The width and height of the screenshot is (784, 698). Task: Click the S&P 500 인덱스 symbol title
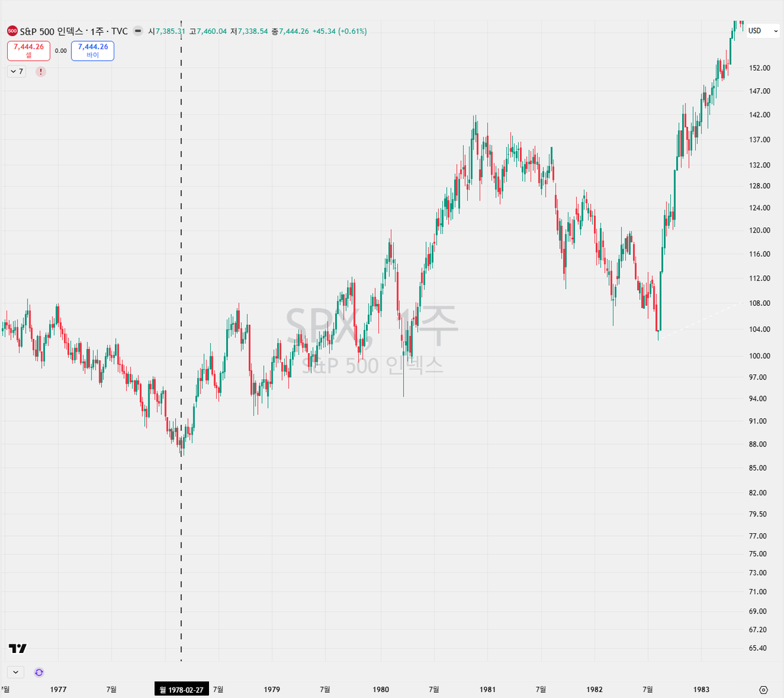pos(52,31)
